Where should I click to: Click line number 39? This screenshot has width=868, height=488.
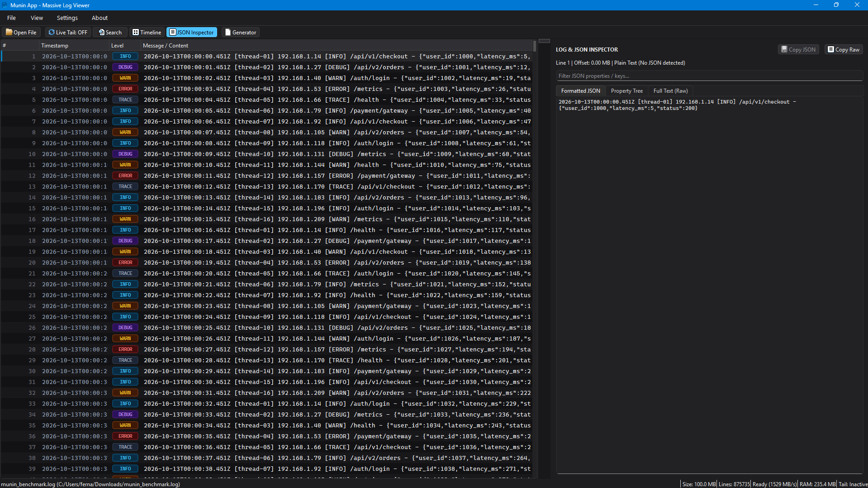point(32,469)
